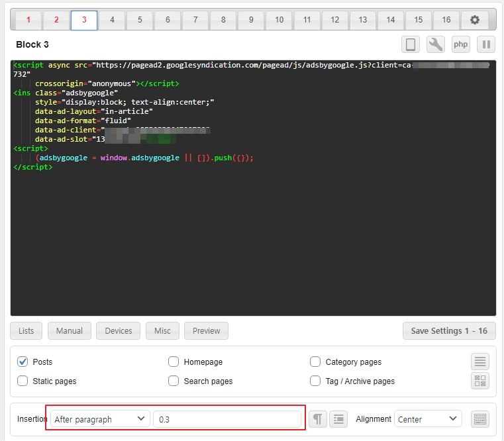Click the Lists button

26,331
